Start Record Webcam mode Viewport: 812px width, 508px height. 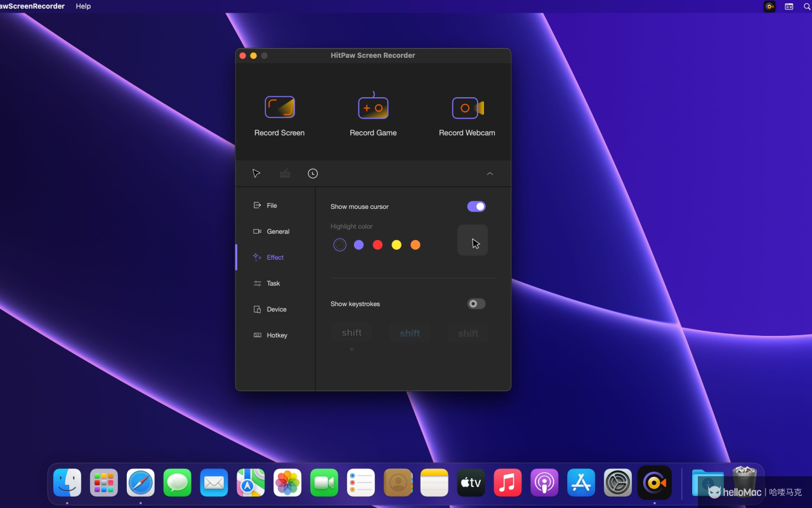pyautogui.click(x=467, y=116)
